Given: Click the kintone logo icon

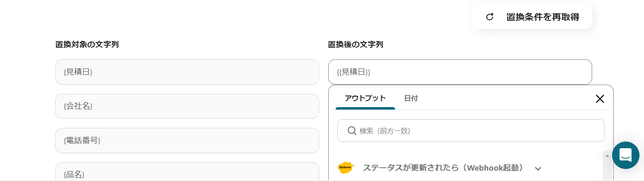Looking at the screenshot, I should click(346, 168).
